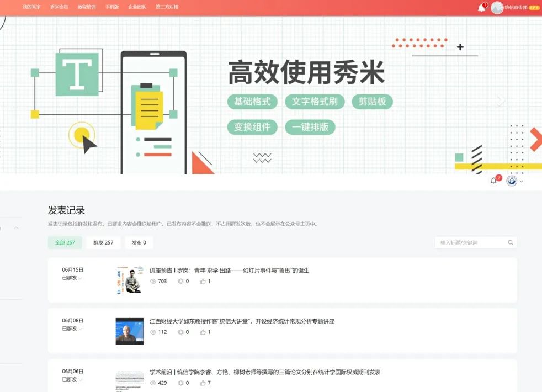Viewport: 542px width, 392px height.
Task: Click the 文字格式刷 banner button
Action: click(315, 102)
